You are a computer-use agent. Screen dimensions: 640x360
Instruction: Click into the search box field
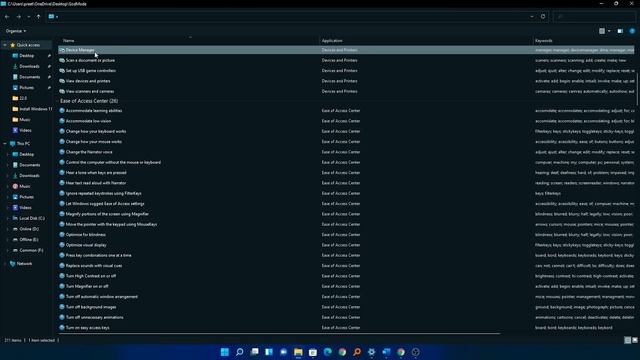(594, 17)
